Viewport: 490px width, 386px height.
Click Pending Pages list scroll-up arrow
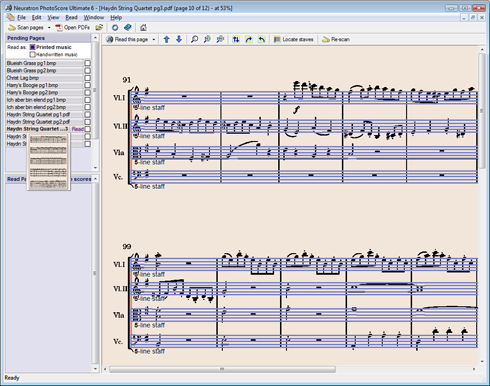click(95, 38)
